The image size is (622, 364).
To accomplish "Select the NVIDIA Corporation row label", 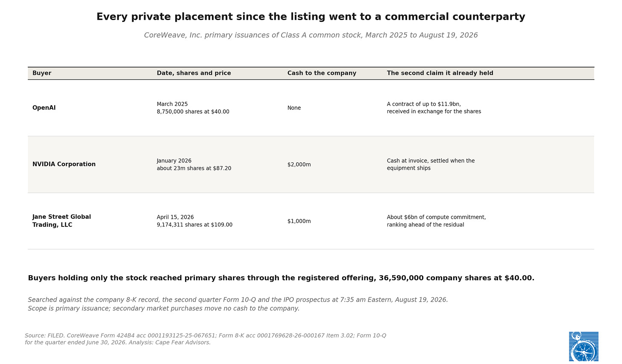I will 64,164.
